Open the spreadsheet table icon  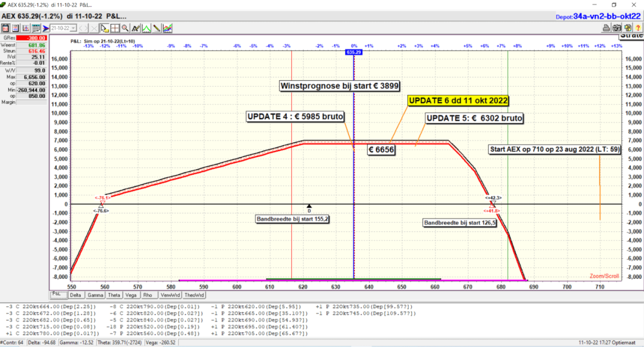36,28
